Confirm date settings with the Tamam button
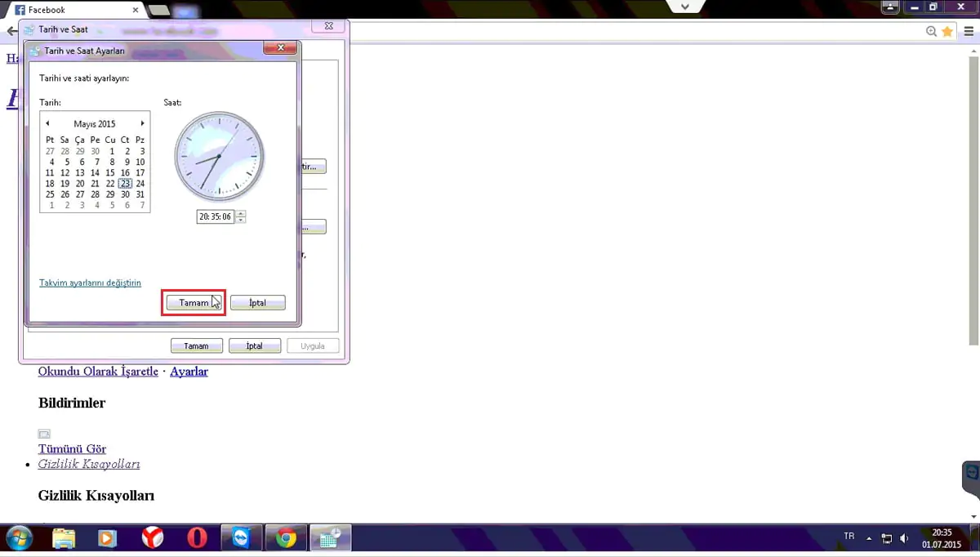 (194, 302)
